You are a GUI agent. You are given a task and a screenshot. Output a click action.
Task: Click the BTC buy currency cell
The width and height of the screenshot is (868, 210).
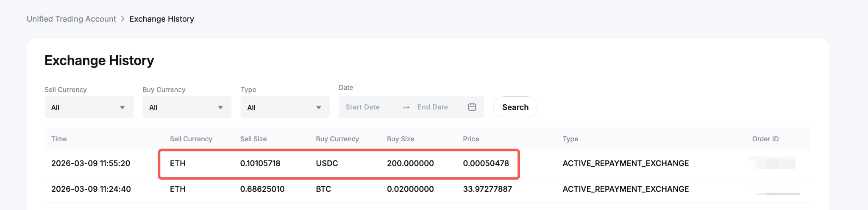point(323,189)
